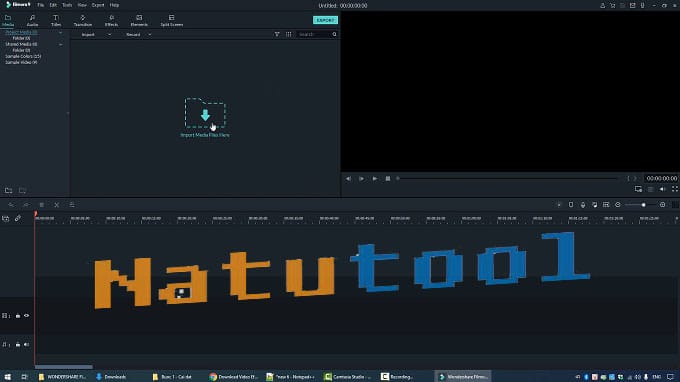Viewport: 680px width, 382px height.
Task: Toggle lock on audio track 1
Action: (x=18, y=345)
